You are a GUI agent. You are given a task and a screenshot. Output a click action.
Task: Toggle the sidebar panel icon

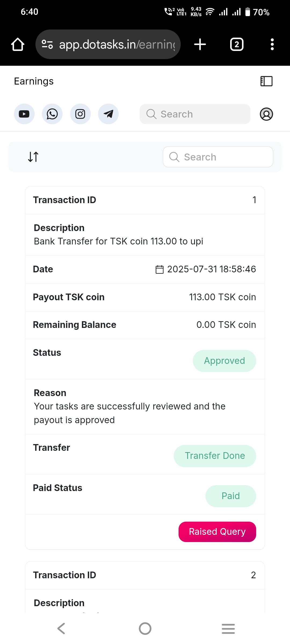tap(266, 81)
